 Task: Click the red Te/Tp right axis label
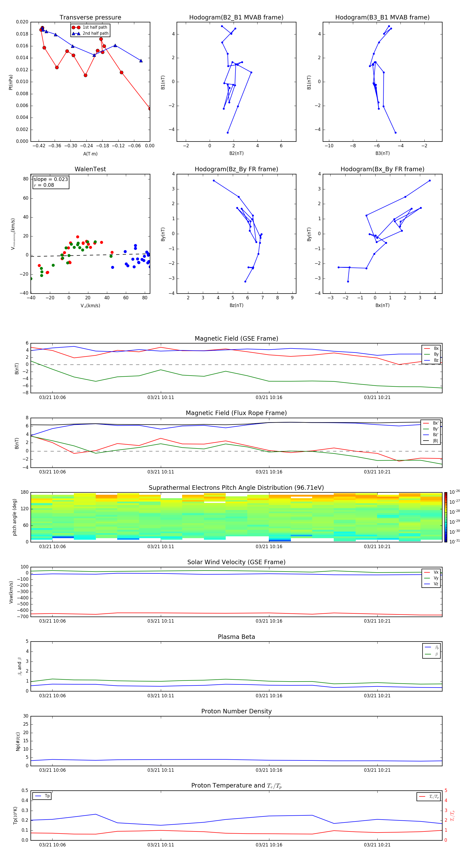tap(453, 815)
